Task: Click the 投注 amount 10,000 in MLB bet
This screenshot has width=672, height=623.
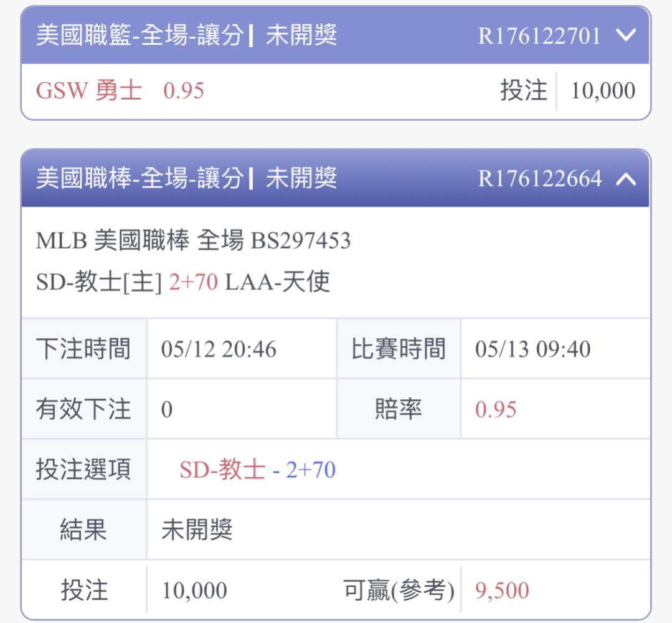Action: (x=194, y=590)
